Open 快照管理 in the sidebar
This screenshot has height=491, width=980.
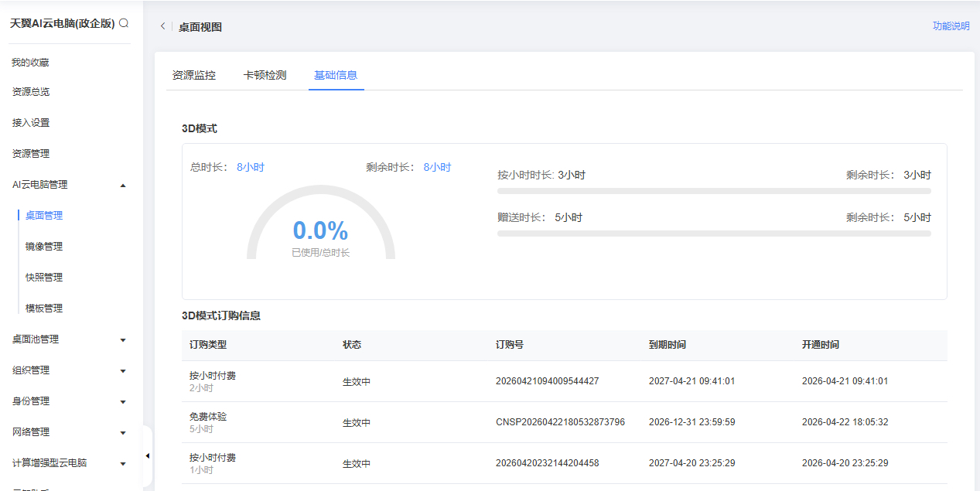44,278
